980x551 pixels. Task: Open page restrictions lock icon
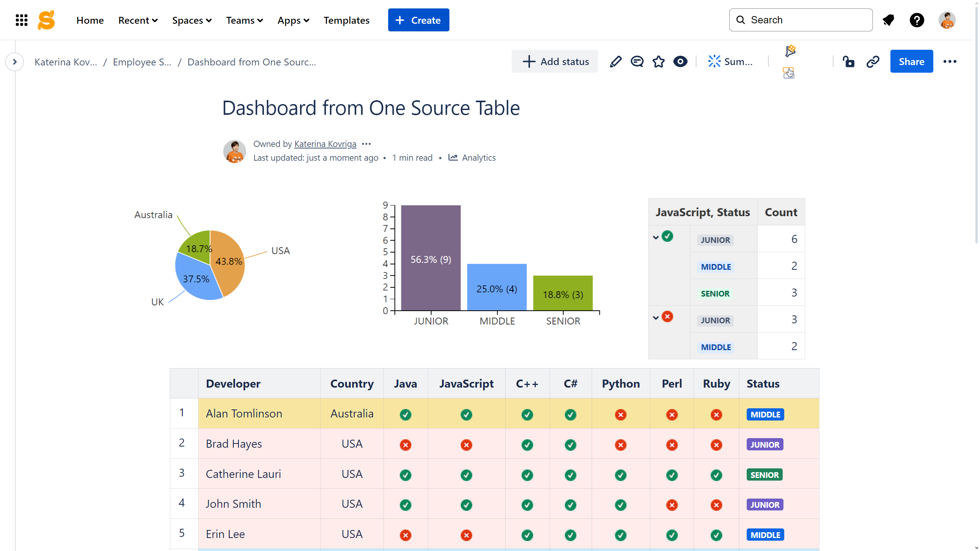pos(848,62)
